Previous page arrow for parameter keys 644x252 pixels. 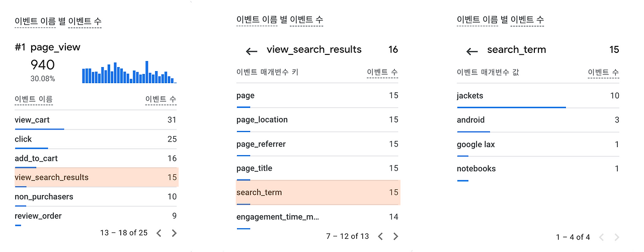[380, 236]
